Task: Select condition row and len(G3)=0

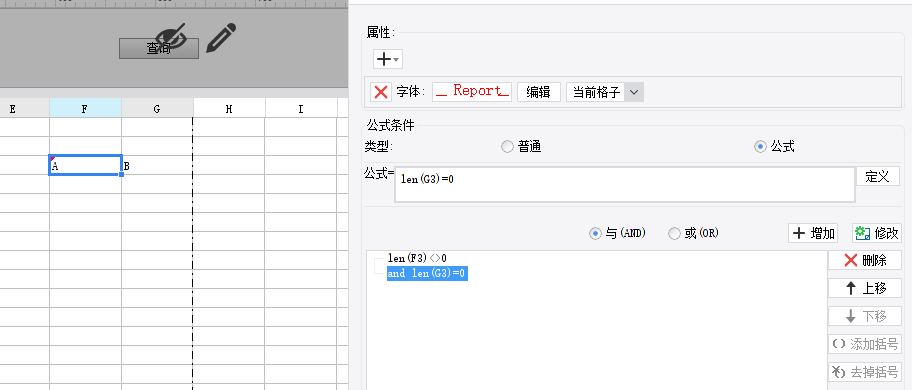Action: [x=428, y=274]
